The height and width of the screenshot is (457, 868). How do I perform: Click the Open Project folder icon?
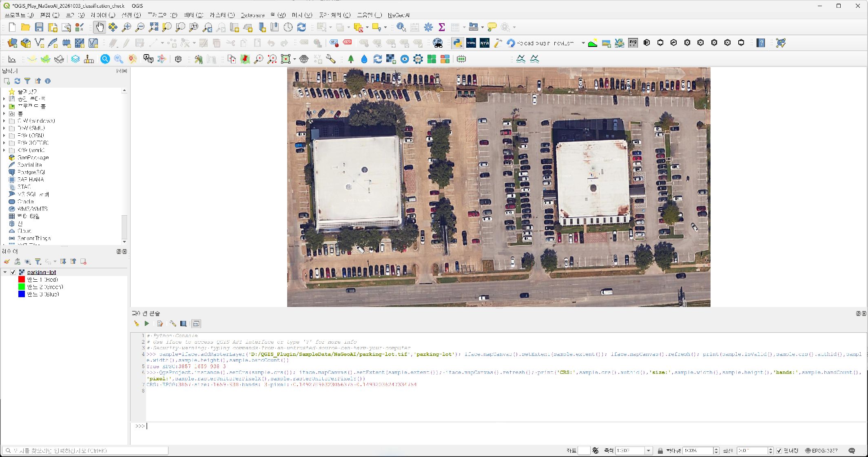pyautogui.click(x=26, y=27)
